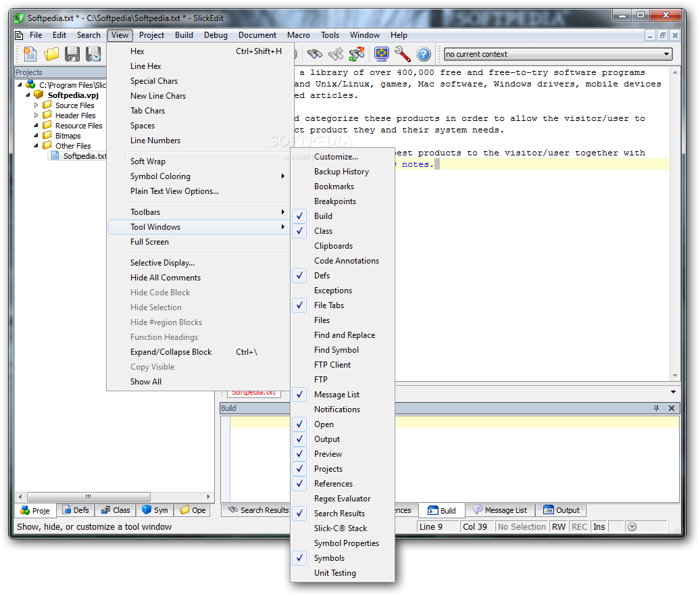Switch to the Sym tab
This screenshot has width=700, height=596.
[x=155, y=510]
